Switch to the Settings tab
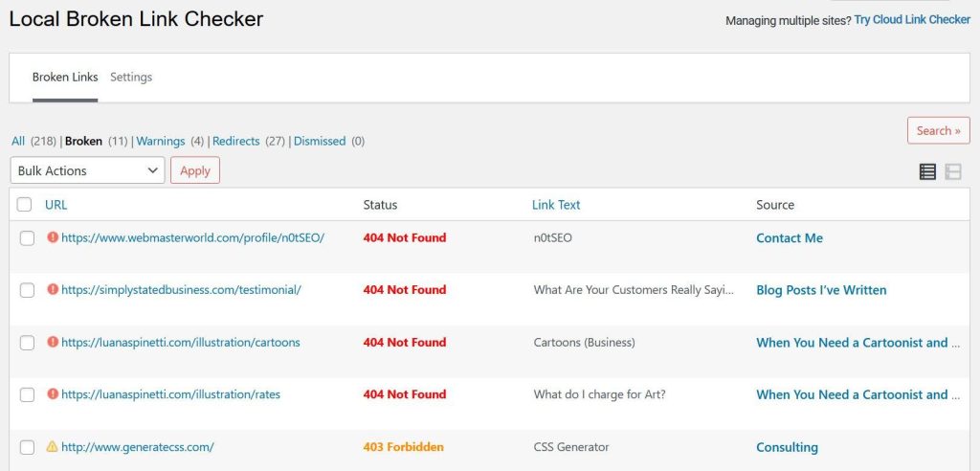Viewport: 980px width, 471px height. (x=131, y=77)
